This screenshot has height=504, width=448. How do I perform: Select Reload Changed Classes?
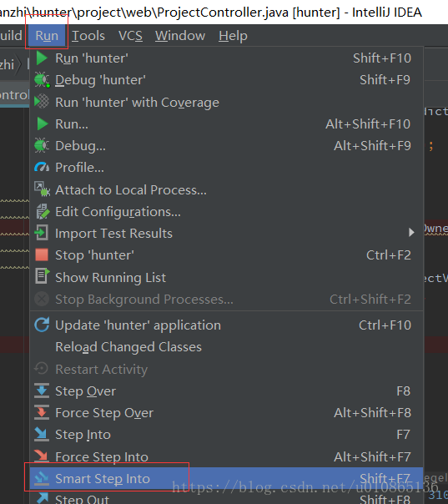226,347
